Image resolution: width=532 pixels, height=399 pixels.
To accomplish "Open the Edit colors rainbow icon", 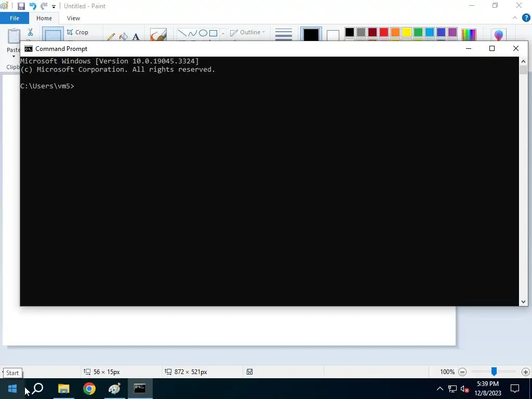I will (x=469, y=35).
